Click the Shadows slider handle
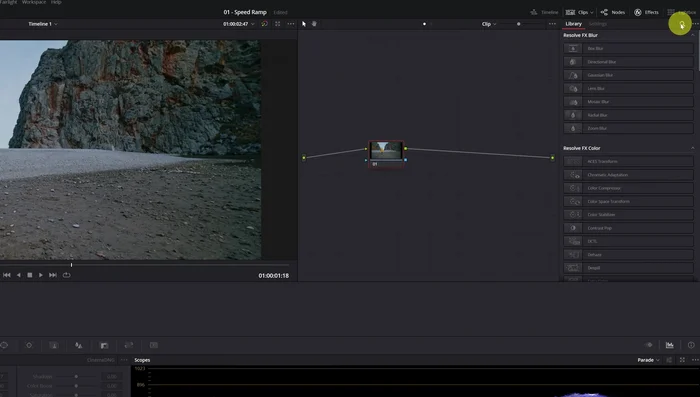This screenshot has width=700, height=397. coord(76,376)
